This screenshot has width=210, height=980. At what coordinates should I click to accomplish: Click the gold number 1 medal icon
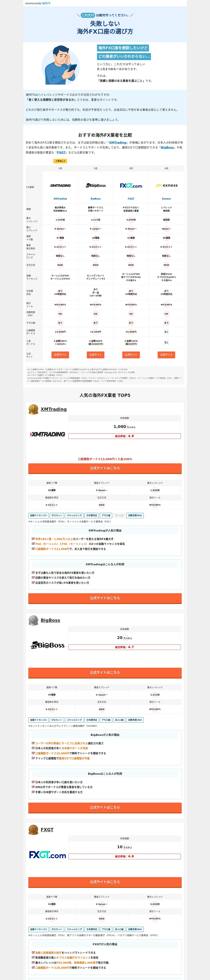[x=34, y=409]
